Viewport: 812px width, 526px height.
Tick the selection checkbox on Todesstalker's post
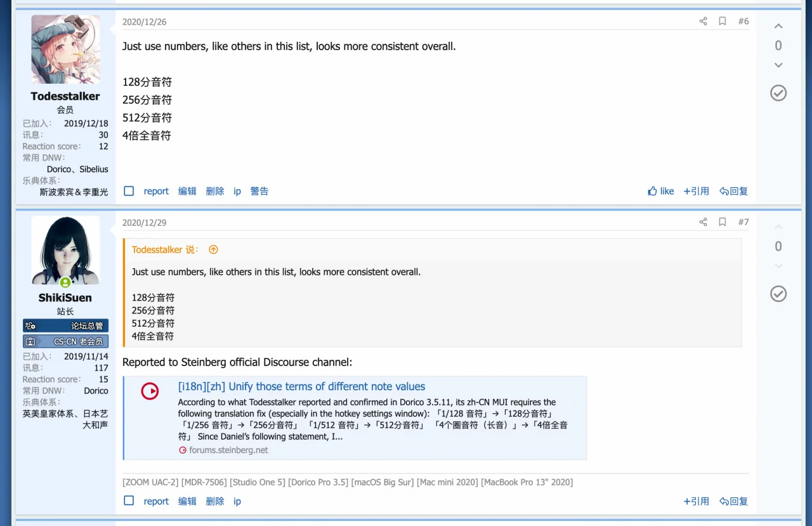point(129,191)
